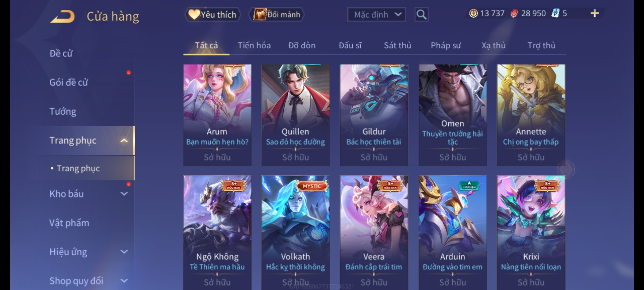Viewport: 644px width, 290px height.
Task: Open the search magnifier icon
Action: 421,15
